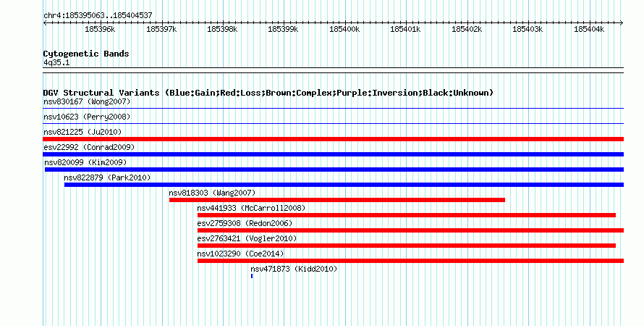Select the esv2763421 (Vogler2010) label
The width and height of the screenshot is (644, 326).
click(x=247, y=238)
